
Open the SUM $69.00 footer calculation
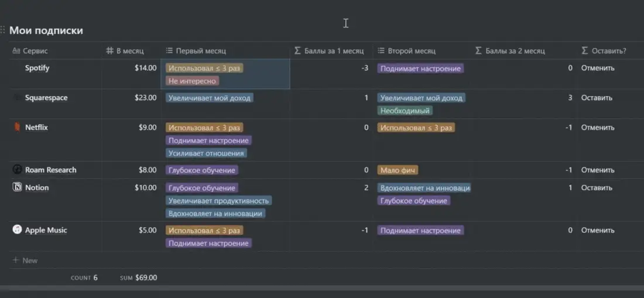(x=138, y=278)
